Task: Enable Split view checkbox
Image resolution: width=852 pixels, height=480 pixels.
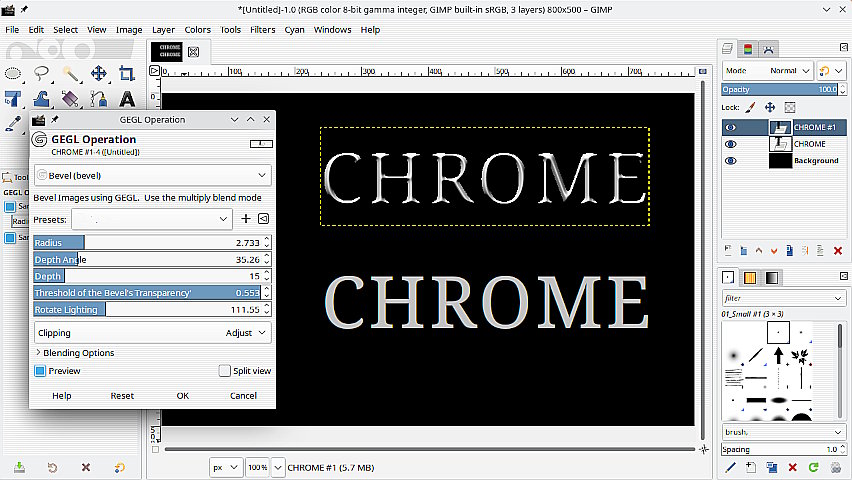Action: click(224, 371)
